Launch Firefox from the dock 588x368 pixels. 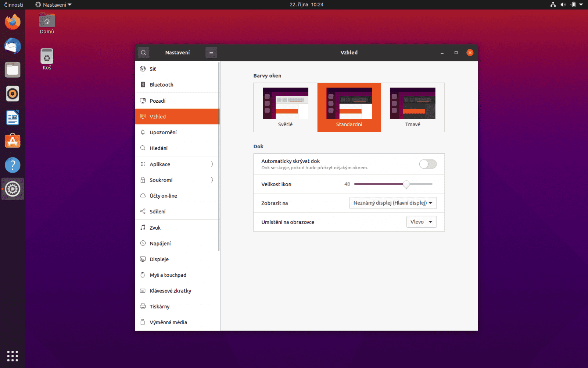(x=12, y=22)
